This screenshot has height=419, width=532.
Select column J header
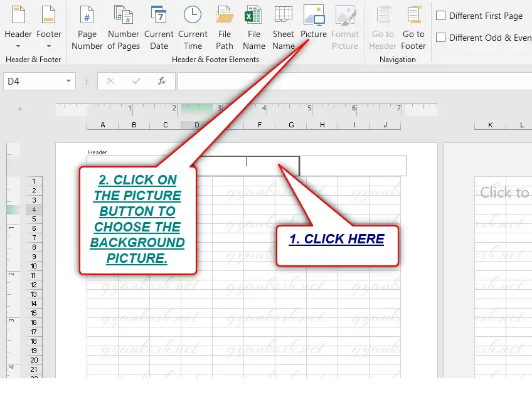tap(385, 125)
